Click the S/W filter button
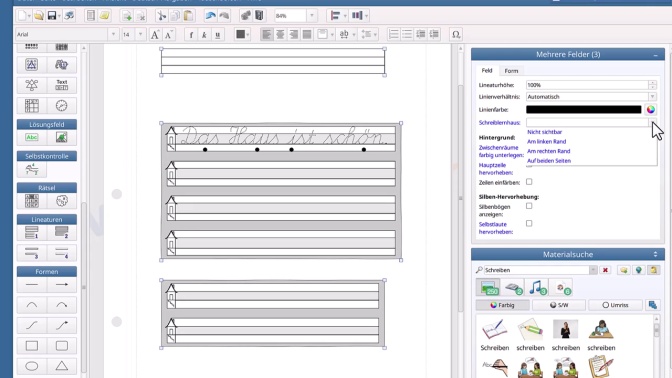The height and width of the screenshot is (378, 672). tap(558, 305)
